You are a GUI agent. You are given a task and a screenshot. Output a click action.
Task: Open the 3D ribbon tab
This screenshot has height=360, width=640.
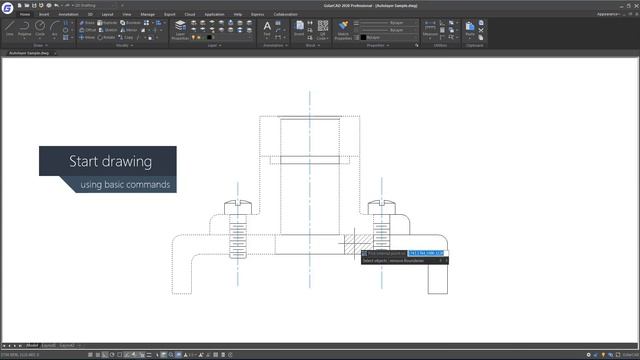click(x=90, y=14)
